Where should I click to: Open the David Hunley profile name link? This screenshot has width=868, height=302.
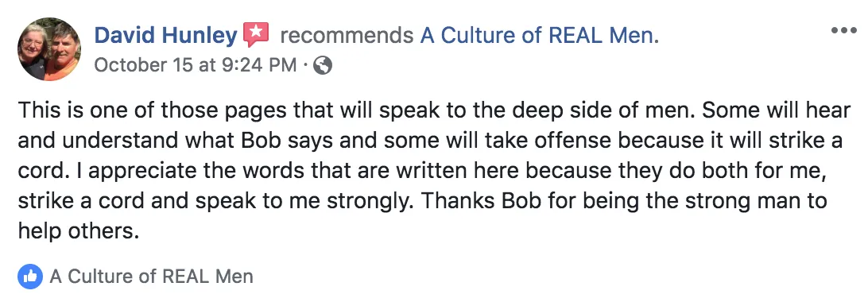pyautogui.click(x=165, y=36)
